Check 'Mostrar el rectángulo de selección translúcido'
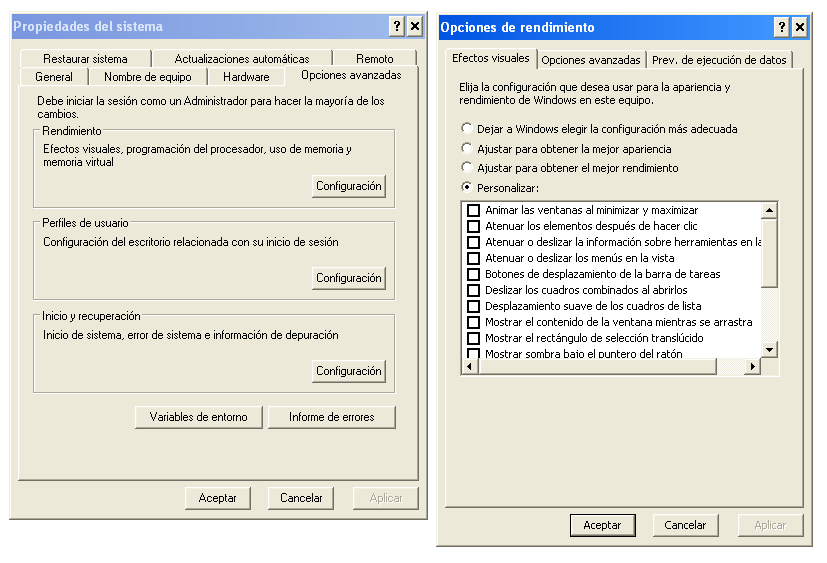The image size is (827, 563). pyautogui.click(x=474, y=338)
